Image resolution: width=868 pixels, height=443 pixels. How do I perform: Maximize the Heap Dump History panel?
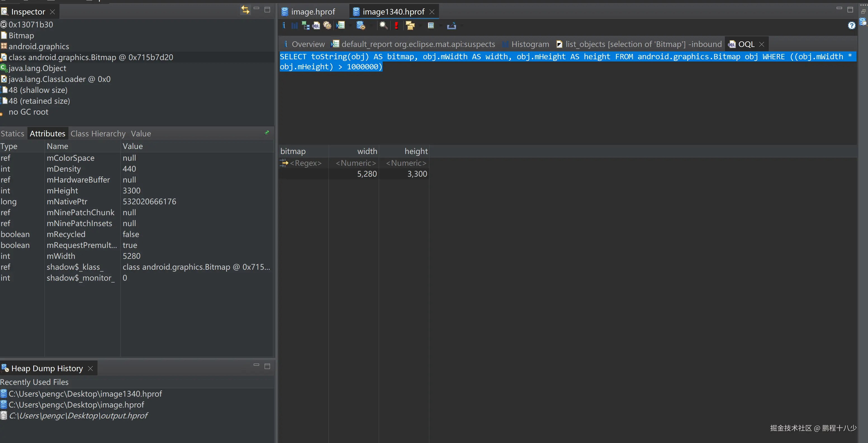tap(267, 366)
